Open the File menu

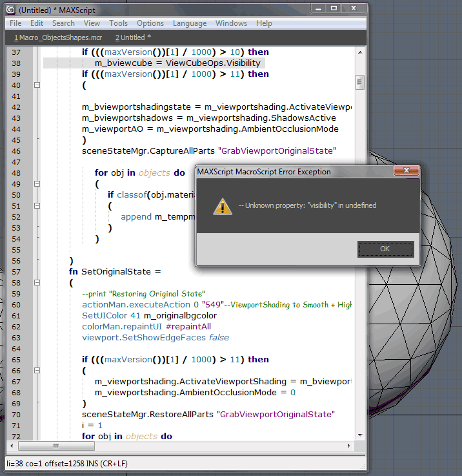[15, 23]
